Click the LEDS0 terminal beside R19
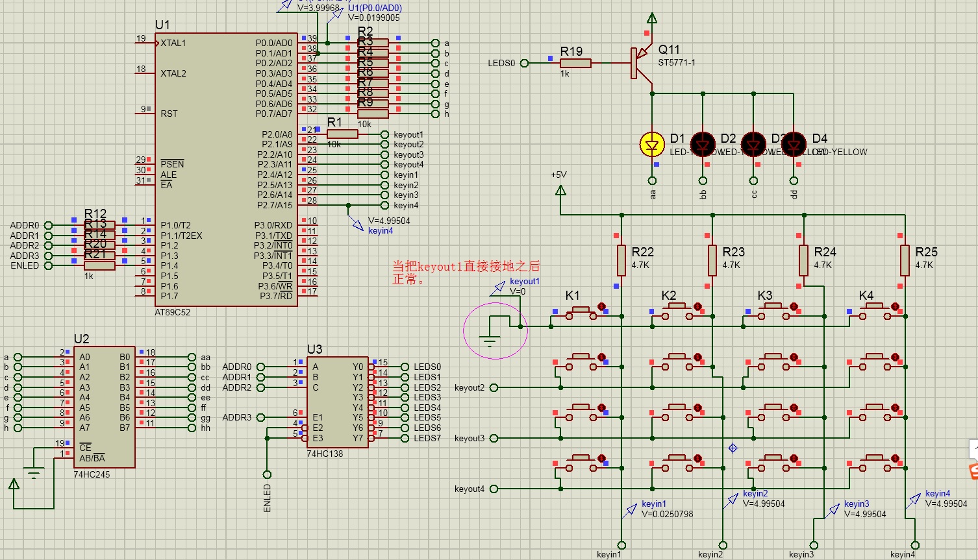978x560 pixels. (x=524, y=63)
